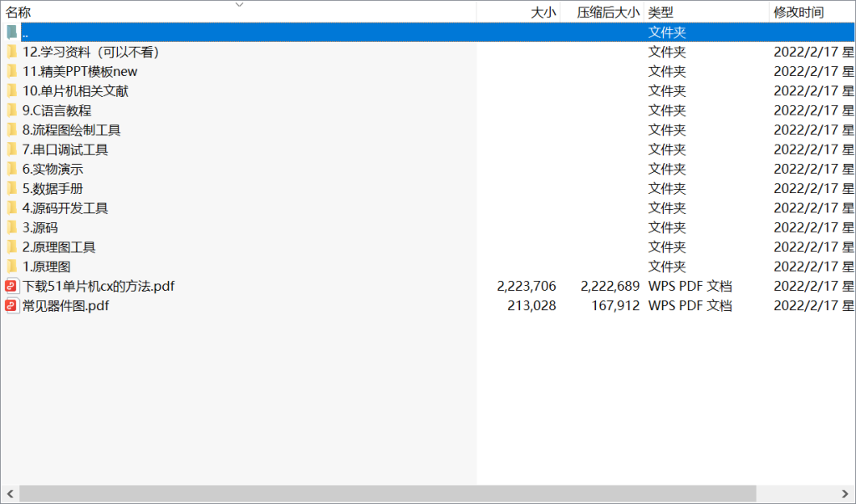Sort by the 名称 column header

point(19,13)
